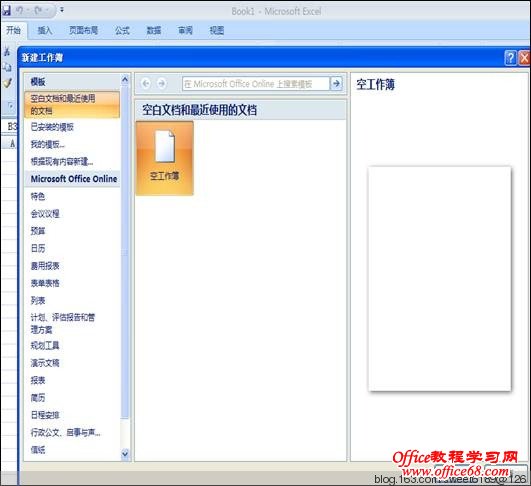Click the Back arrow in template navigation
The width and height of the screenshot is (531, 486).
[x=146, y=83]
